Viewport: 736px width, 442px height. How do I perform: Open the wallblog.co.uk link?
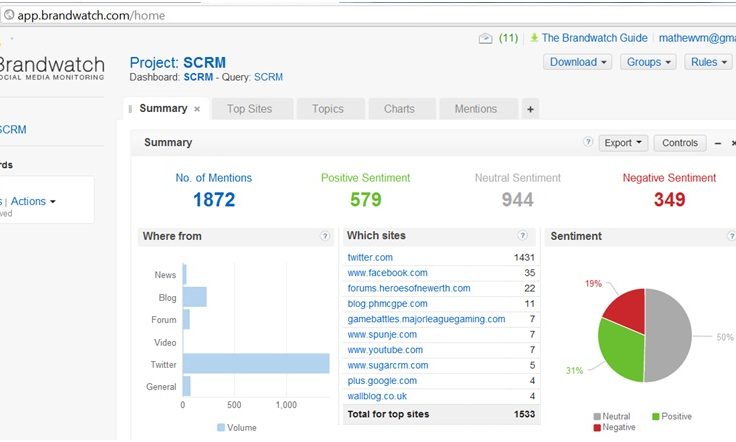[x=377, y=396]
